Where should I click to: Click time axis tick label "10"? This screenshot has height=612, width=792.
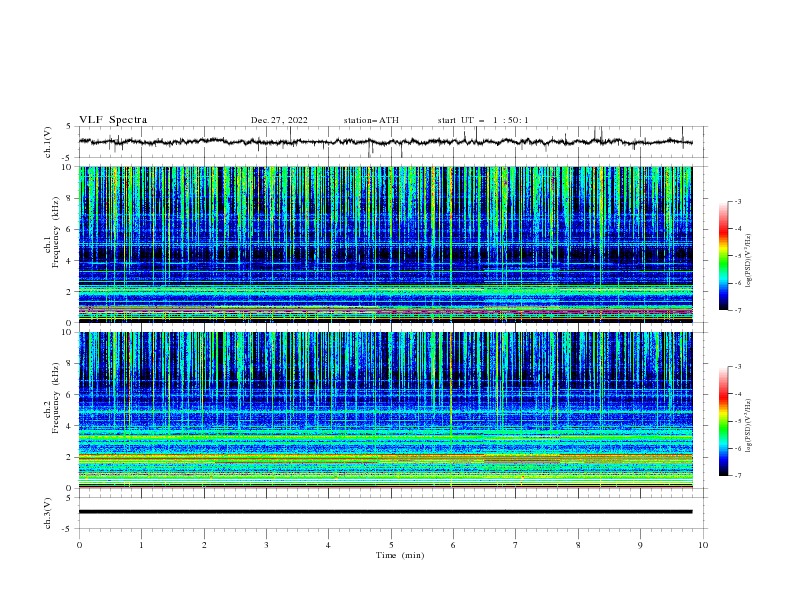pos(703,545)
